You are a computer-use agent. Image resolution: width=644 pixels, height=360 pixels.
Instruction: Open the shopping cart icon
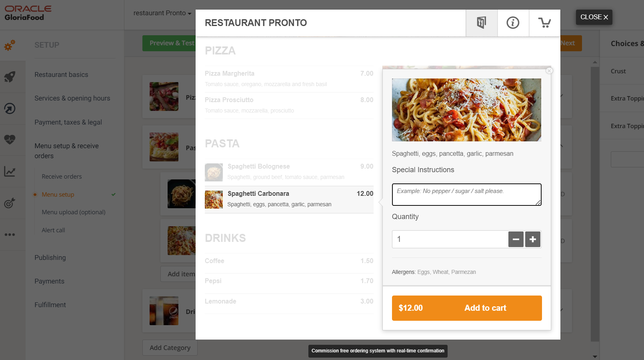(545, 23)
